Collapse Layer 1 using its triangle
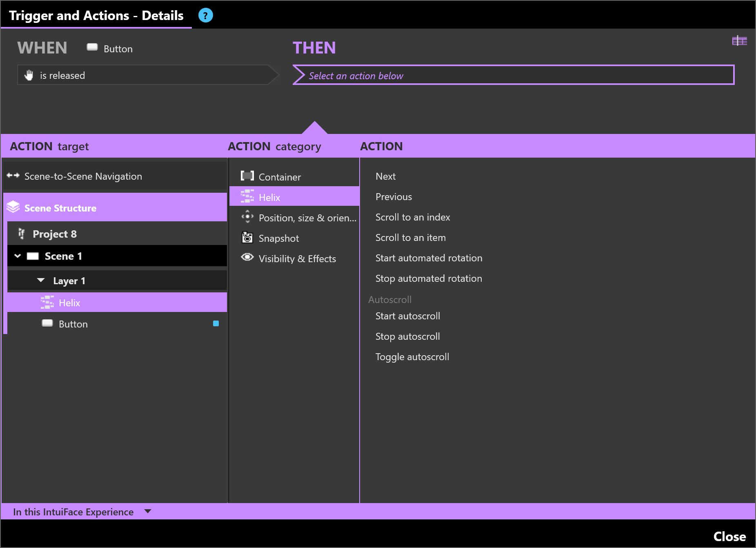756x548 pixels. [41, 281]
